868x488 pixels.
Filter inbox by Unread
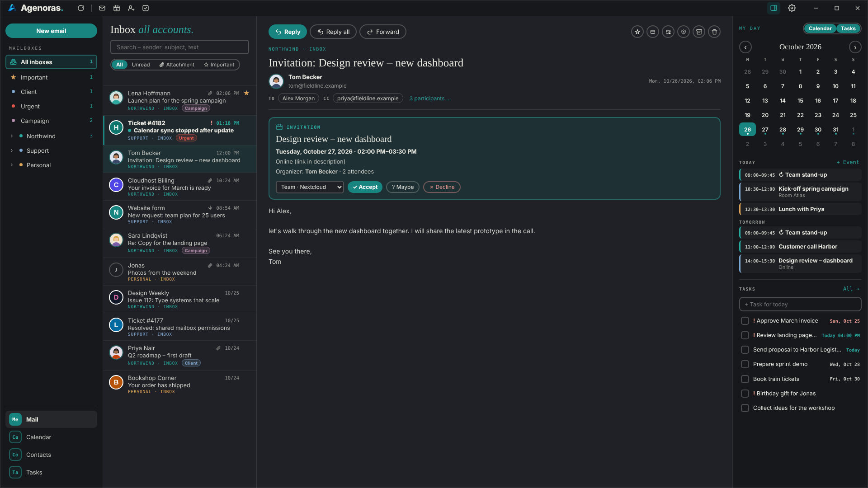tap(141, 65)
